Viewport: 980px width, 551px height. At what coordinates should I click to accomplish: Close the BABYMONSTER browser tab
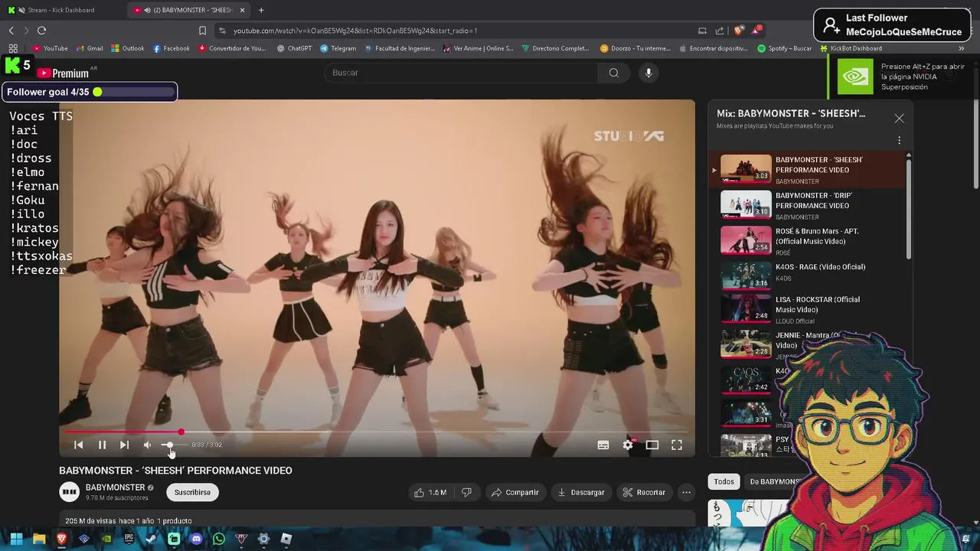[243, 10]
